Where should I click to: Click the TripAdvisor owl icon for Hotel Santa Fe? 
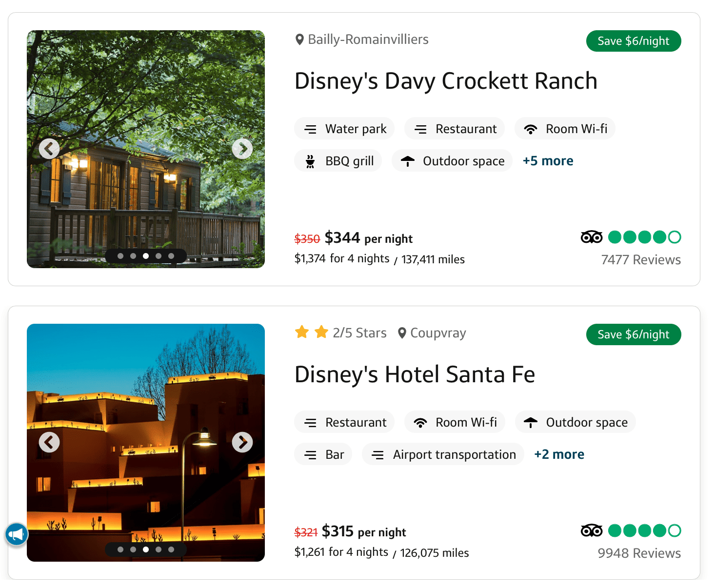[591, 530]
